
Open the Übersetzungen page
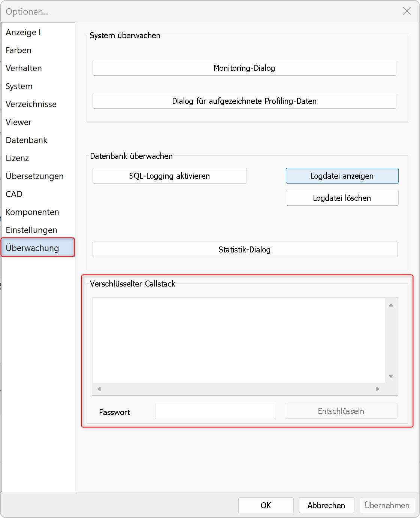pos(34,176)
